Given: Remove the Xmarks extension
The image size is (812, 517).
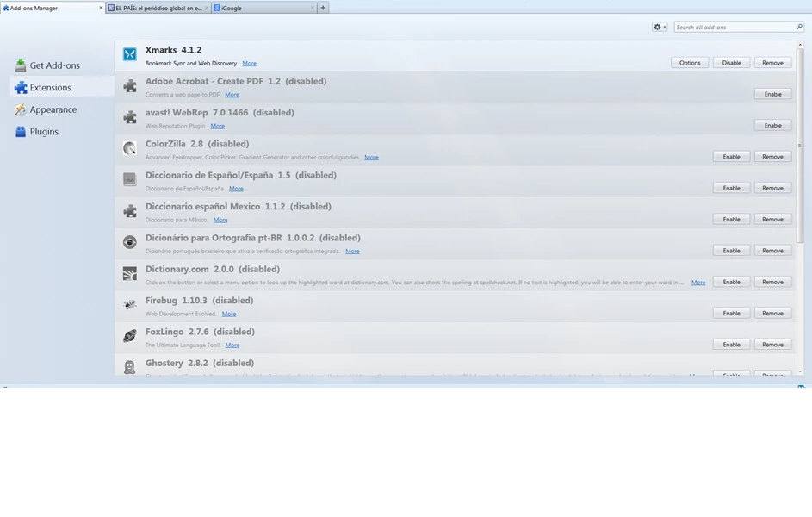Looking at the screenshot, I should point(772,63).
